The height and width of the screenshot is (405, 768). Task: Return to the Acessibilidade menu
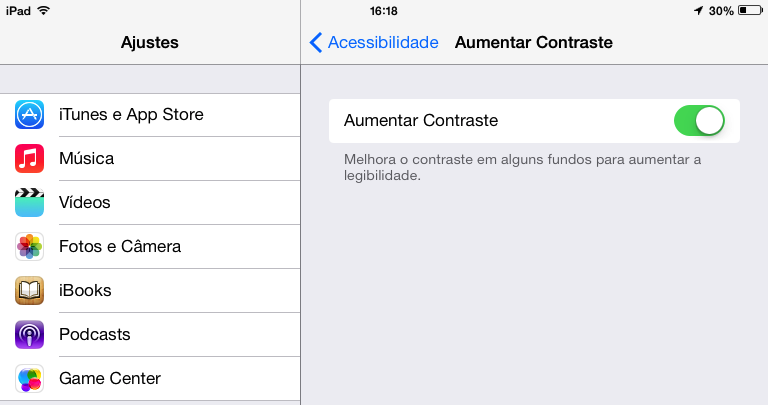click(374, 43)
